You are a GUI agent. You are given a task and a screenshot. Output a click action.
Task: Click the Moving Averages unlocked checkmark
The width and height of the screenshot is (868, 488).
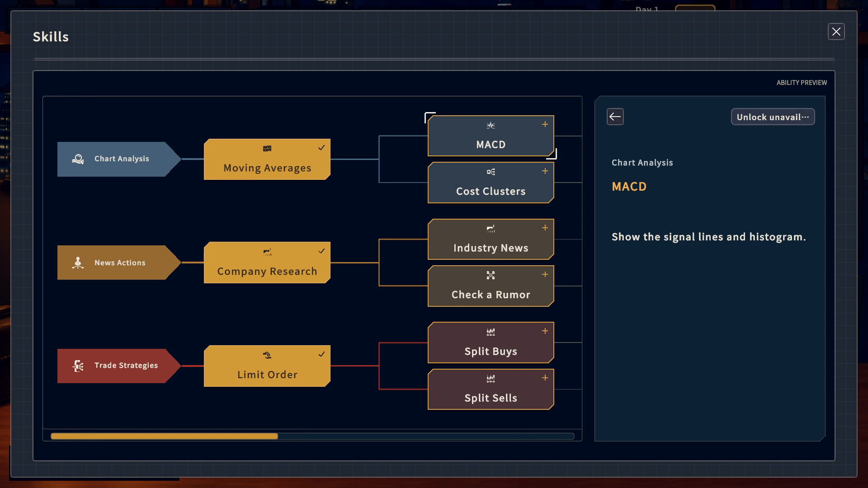click(x=321, y=148)
